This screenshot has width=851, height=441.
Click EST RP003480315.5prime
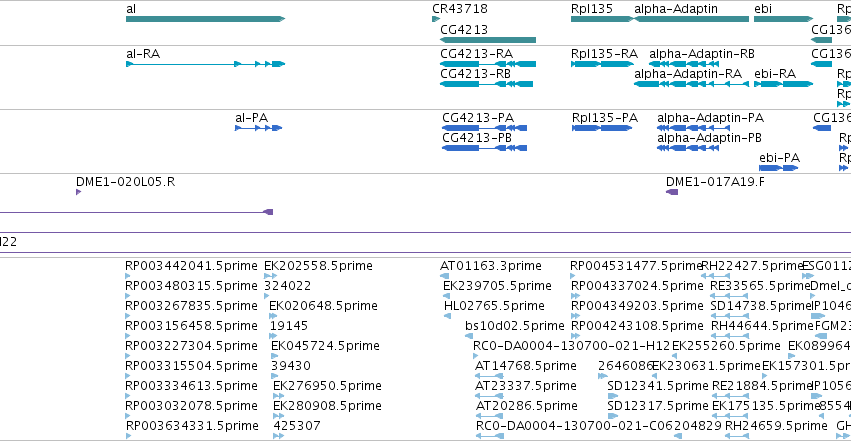[x=191, y=286]
